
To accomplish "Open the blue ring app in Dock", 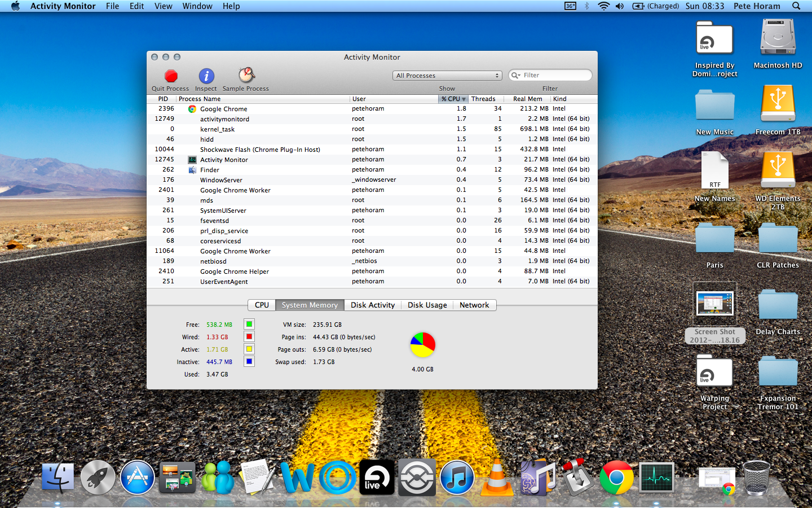I will pos(337,478).
